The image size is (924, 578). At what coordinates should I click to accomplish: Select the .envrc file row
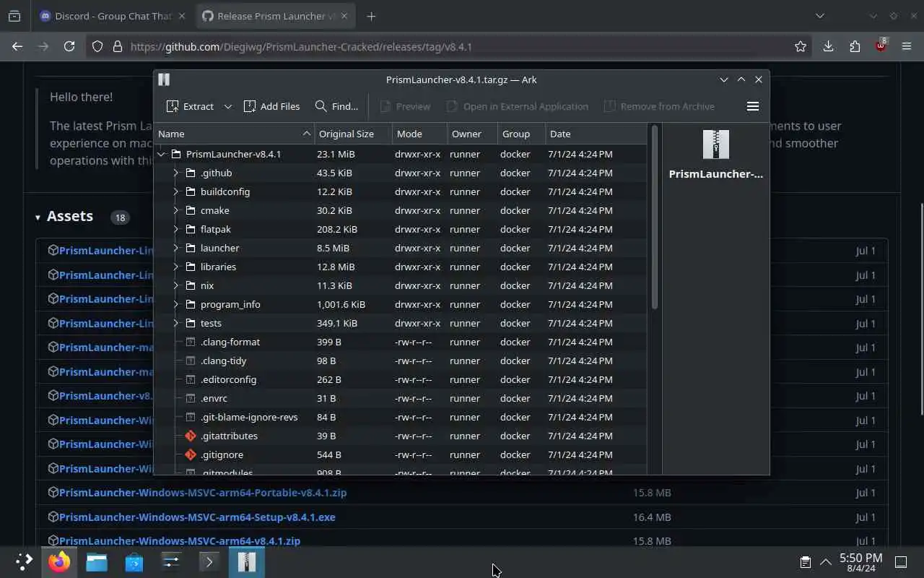point(401,398)
